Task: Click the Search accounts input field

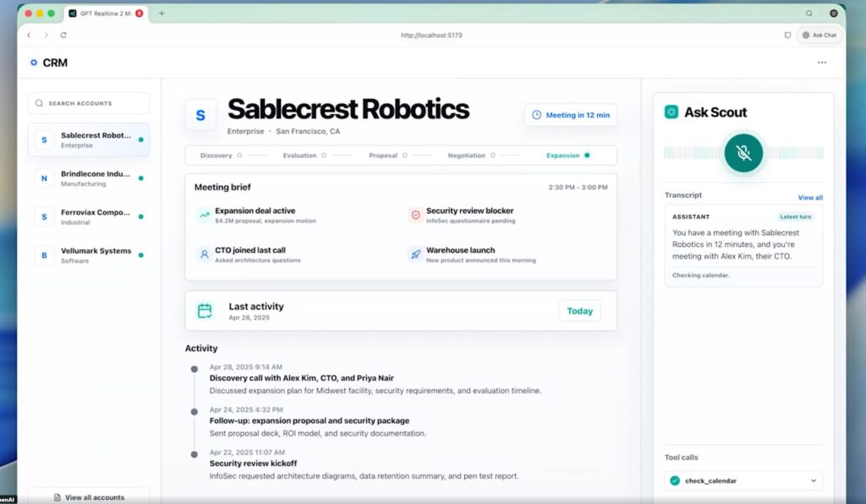Action: (89, 103)
